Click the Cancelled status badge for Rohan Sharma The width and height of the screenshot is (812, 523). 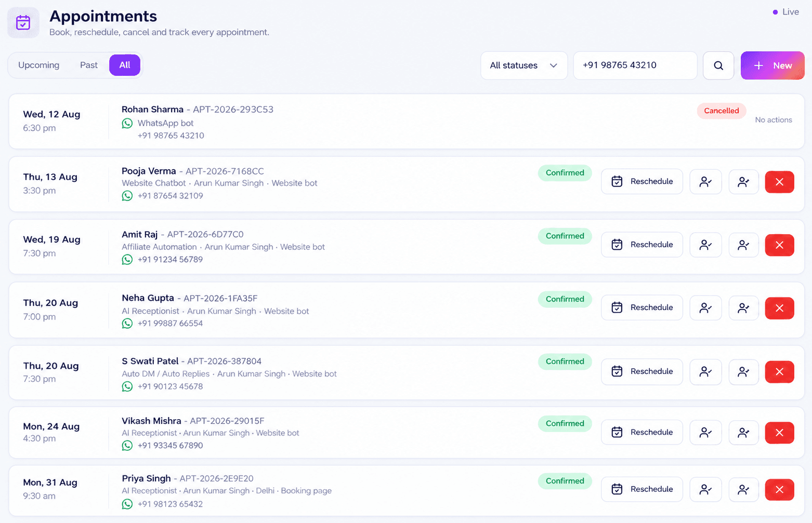722,111
